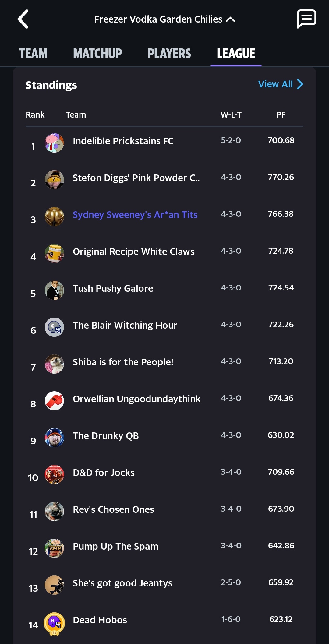
Task: Open D&D for Jocks team row
Action: [104, 473]
